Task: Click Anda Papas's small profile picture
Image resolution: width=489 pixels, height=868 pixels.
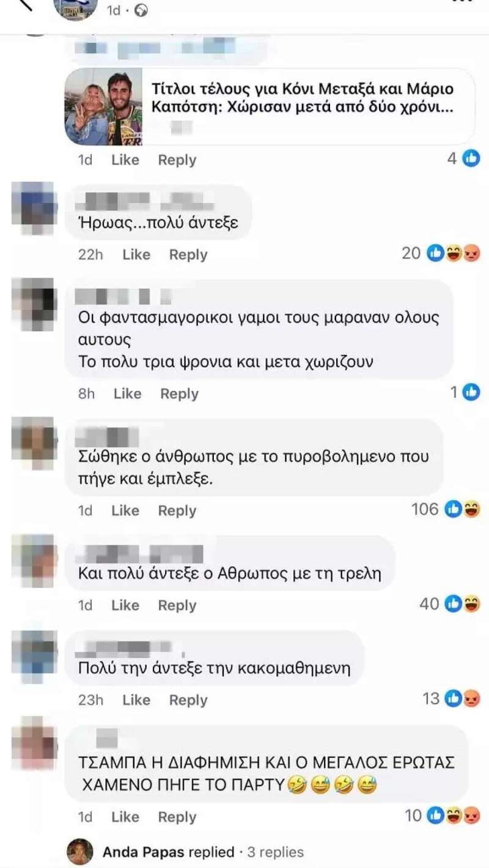Action: (x=80, y=852)
